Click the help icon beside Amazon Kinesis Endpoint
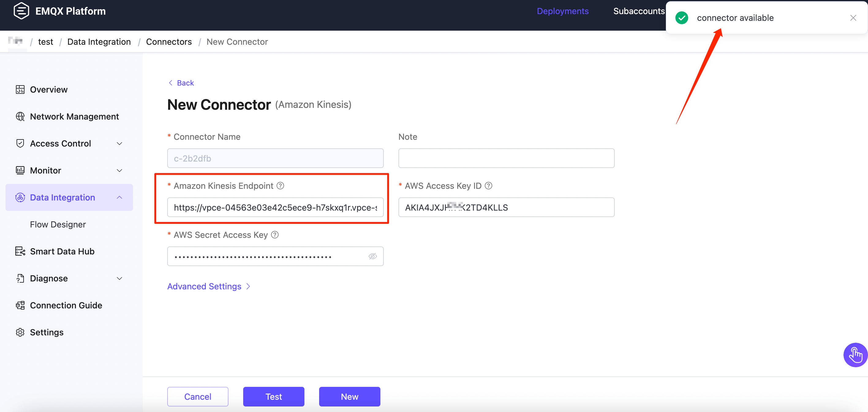 click(280, 185)
